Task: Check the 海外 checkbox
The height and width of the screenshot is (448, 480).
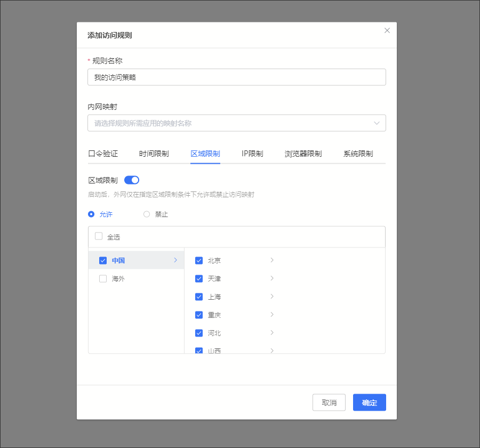Action: click(103, 278)
